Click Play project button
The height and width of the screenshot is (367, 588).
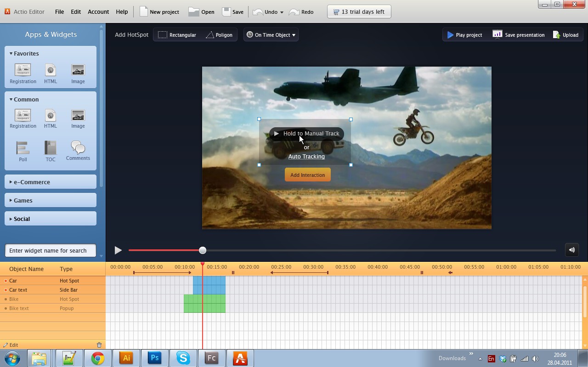coord(464,35)
